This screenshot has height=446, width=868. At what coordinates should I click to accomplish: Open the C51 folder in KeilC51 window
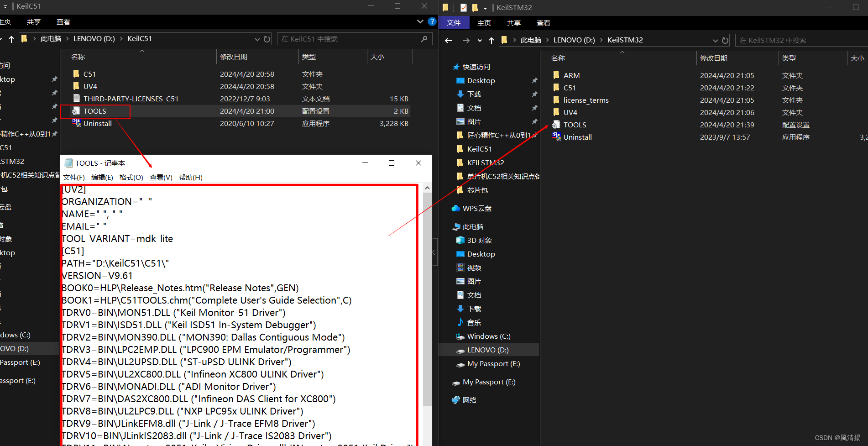point(89,74)
